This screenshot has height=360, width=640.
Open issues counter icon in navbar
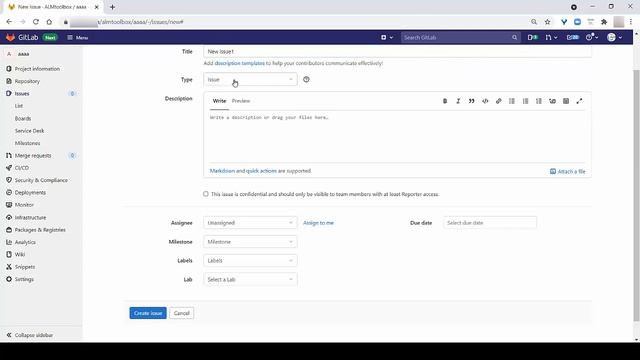(x=533, y=38)
